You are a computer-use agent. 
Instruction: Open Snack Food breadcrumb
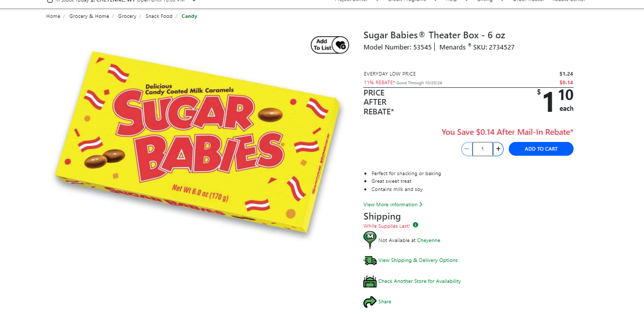[159, 16]
